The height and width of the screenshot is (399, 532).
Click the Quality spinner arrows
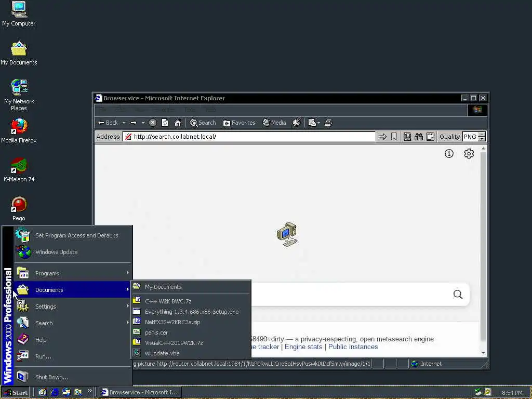tap(482, 137)
